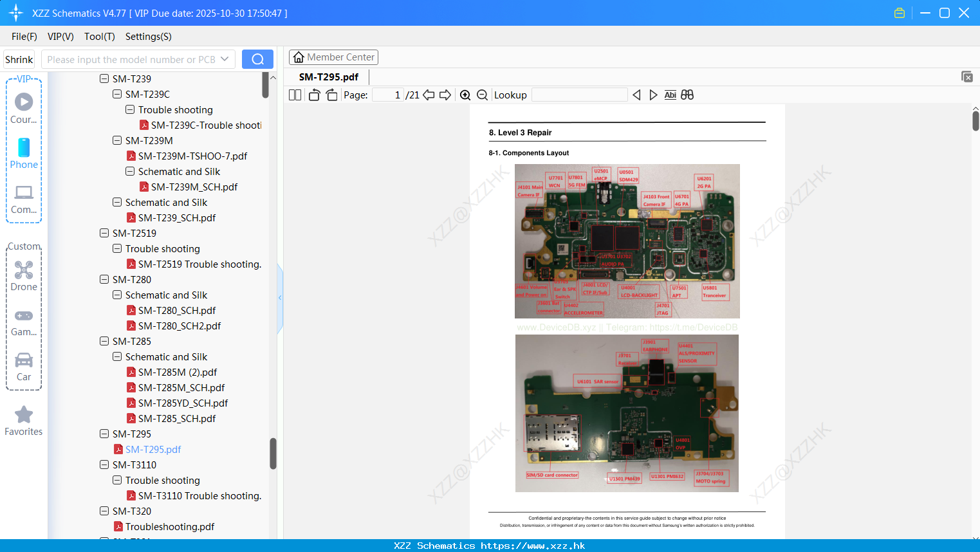Focus the Lookup text field

tap(580, 95)
